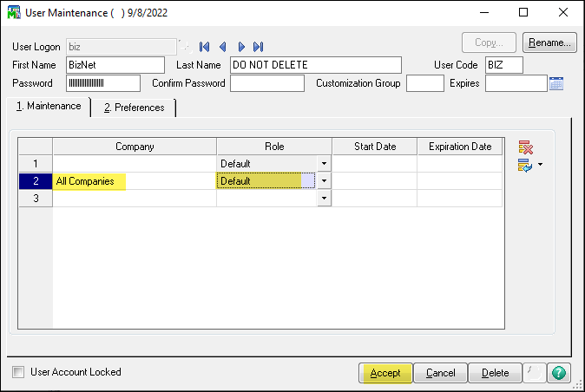Viewport: 585px width, 392px height.
Task: Click Expiration Date cell in row 2
Action: pyautogui.click(x=460, y=181)
